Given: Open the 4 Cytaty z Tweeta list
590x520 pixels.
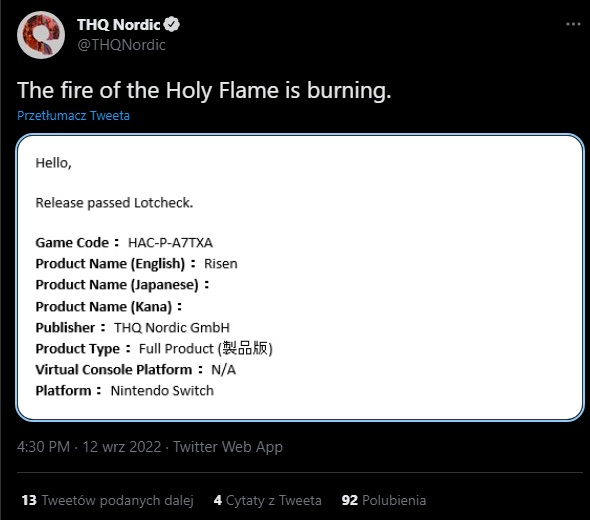Looking at the screenshot, I should [x=268, y=500].
